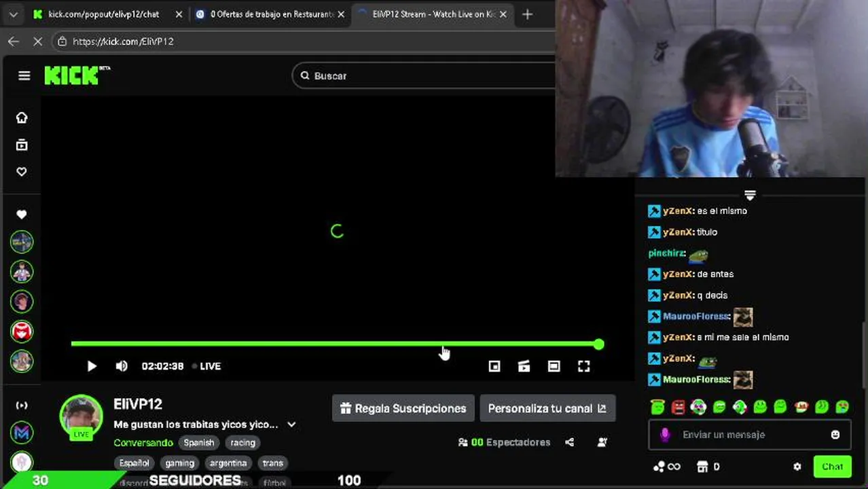This screenshot has width=868, height=489.
Task: Open the red-avatar followed channel
Action: (22, 331)
